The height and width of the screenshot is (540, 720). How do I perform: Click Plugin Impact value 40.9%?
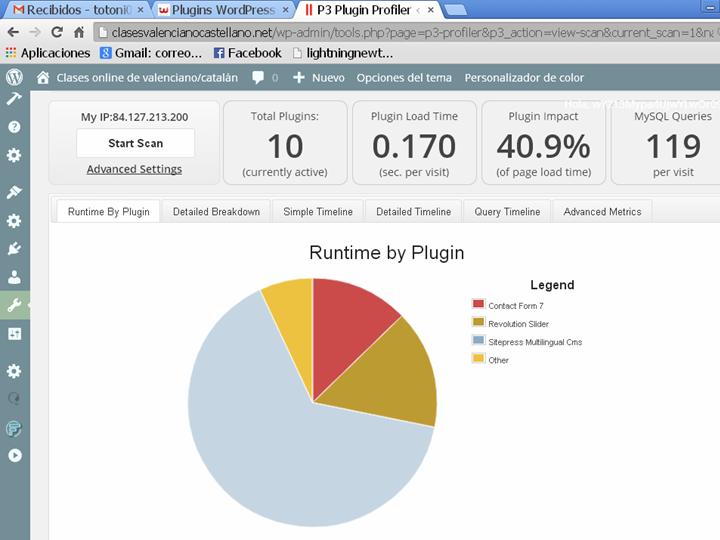543,146
